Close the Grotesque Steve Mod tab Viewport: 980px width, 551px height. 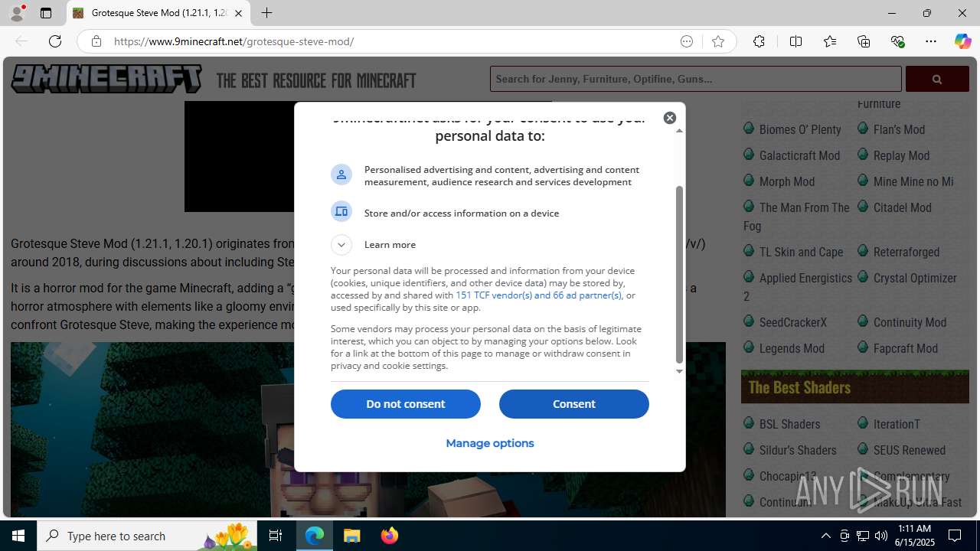[238, 13]
